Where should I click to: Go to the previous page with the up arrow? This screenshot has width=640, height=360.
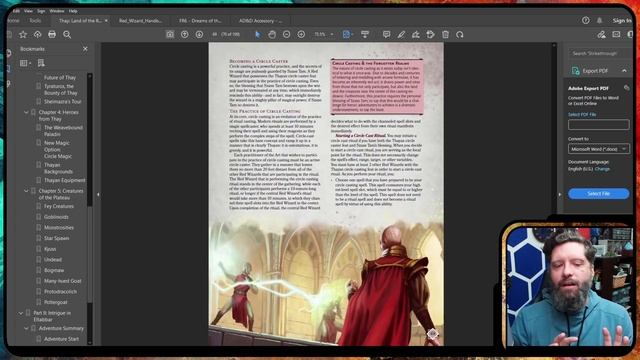coord(184,35)
